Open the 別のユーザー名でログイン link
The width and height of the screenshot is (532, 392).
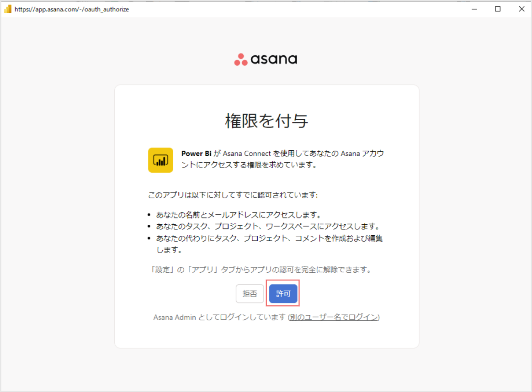point(334,317)
